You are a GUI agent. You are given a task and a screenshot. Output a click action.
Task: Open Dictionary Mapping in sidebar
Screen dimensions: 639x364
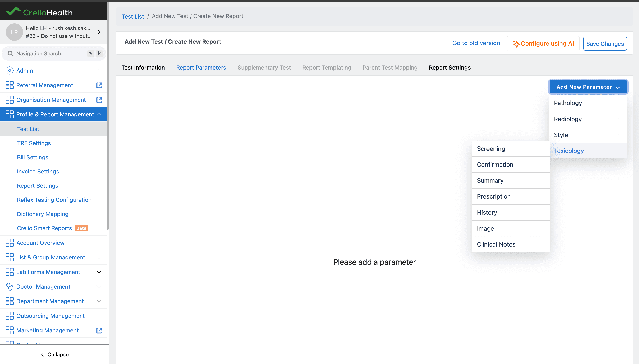[x=53, y=214]
